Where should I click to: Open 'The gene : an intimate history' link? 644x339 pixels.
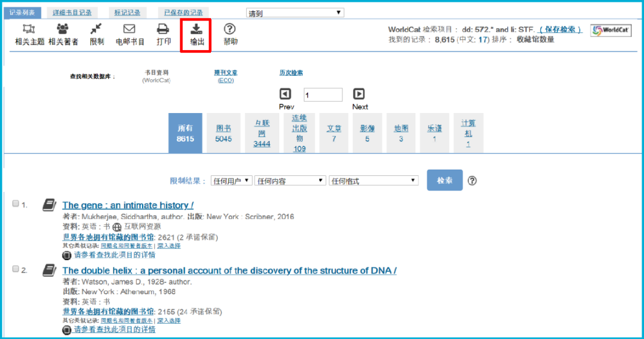pos(128,205)
